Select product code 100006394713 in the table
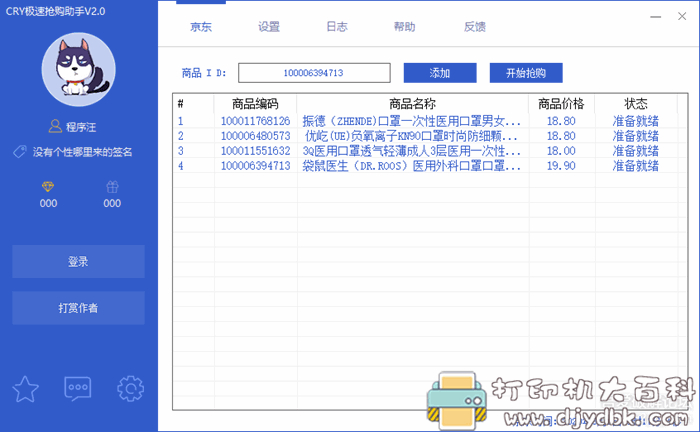 (255, 166)
